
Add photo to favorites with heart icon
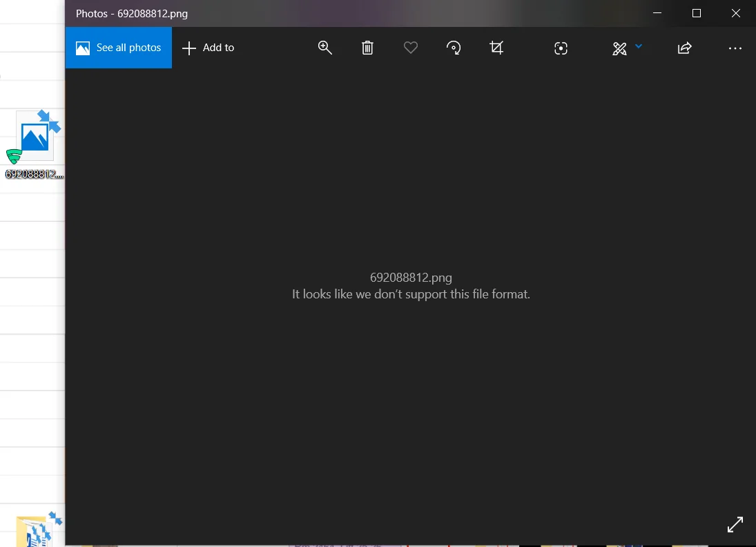coord(410,48)
